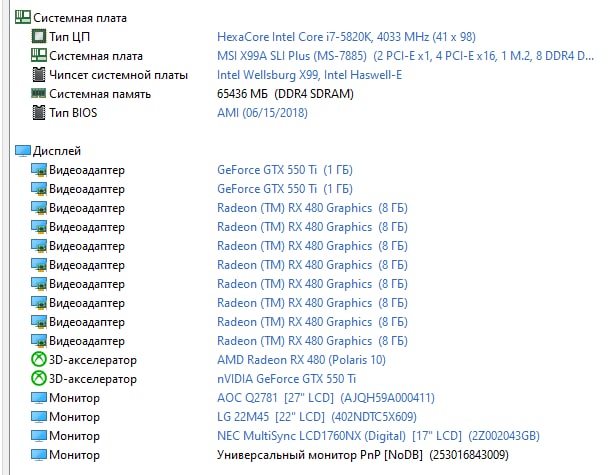
Task: Click the chip icon beside Чипсет системной платы
Action: pos(39,74)
